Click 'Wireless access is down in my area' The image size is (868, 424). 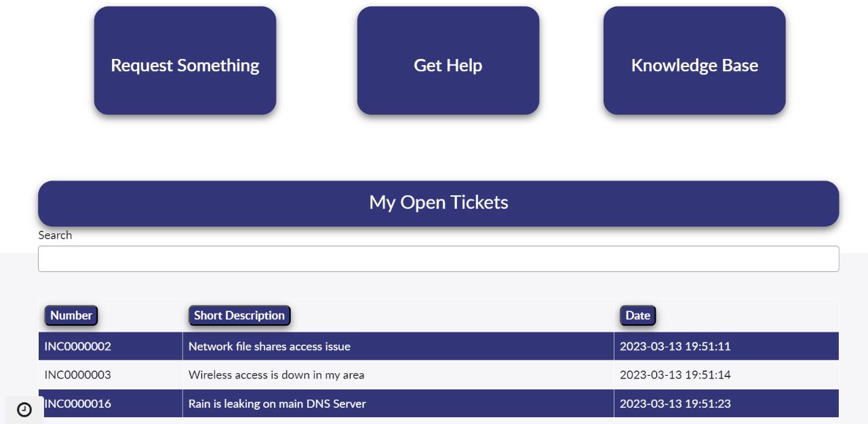(x=276, y=375)
